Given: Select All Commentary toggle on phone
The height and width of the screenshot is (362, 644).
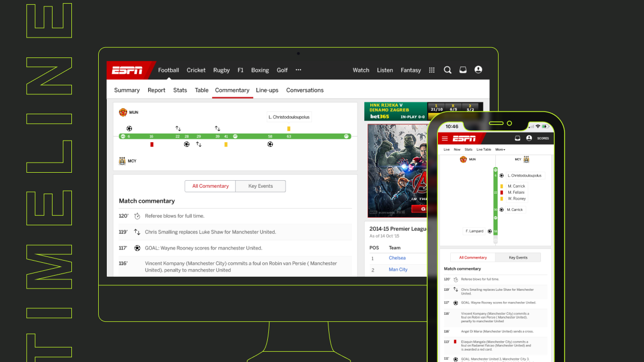Looking at the screenshot, I should 473,257.
